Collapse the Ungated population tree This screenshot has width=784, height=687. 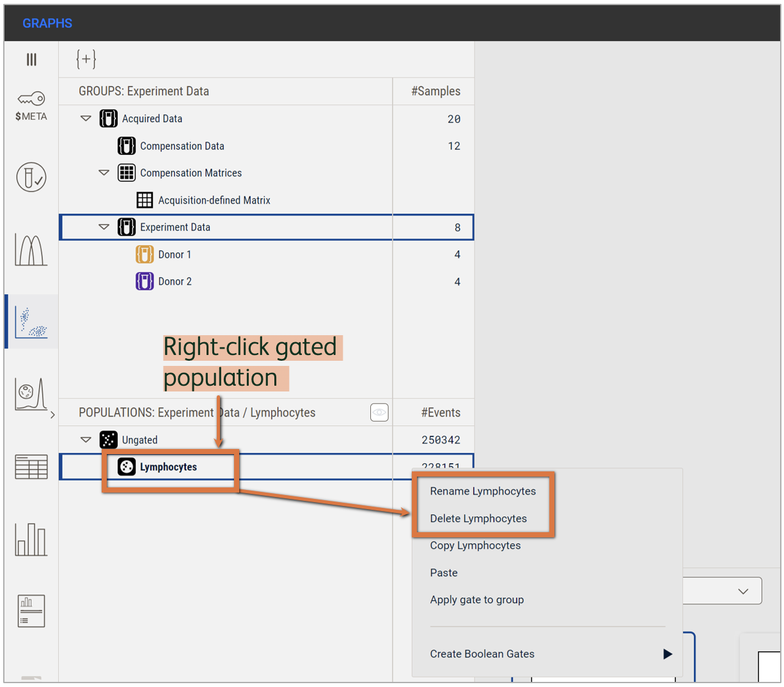click(86, 440)
